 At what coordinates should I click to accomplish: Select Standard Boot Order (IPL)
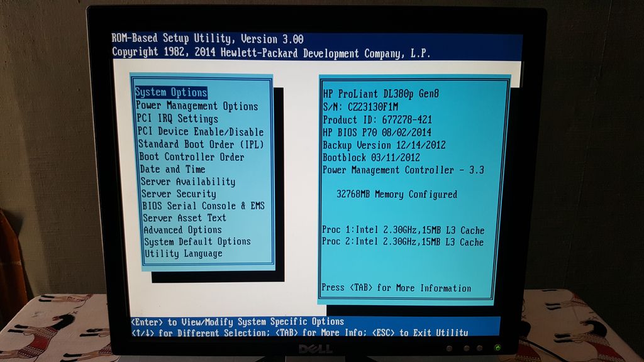click(x=201, y=144)
